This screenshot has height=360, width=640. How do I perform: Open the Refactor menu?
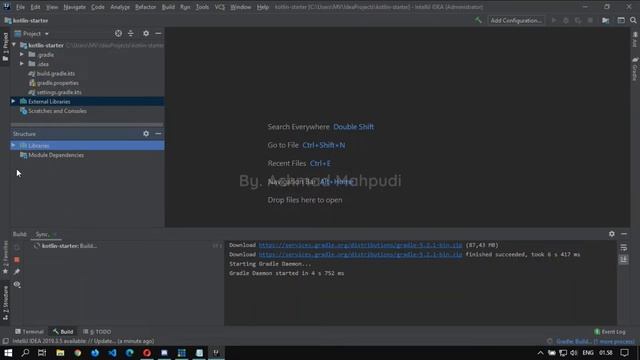[145, 7]
